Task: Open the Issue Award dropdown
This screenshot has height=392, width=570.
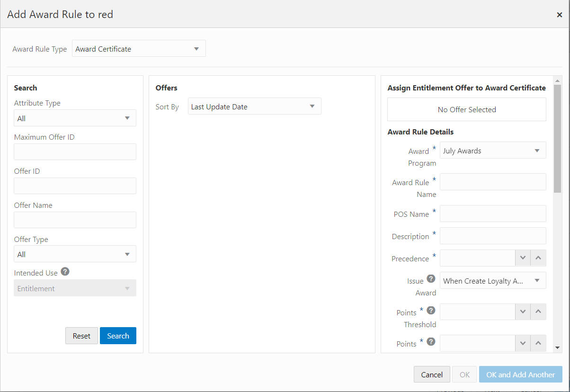Action: click(x=493, y=280)
